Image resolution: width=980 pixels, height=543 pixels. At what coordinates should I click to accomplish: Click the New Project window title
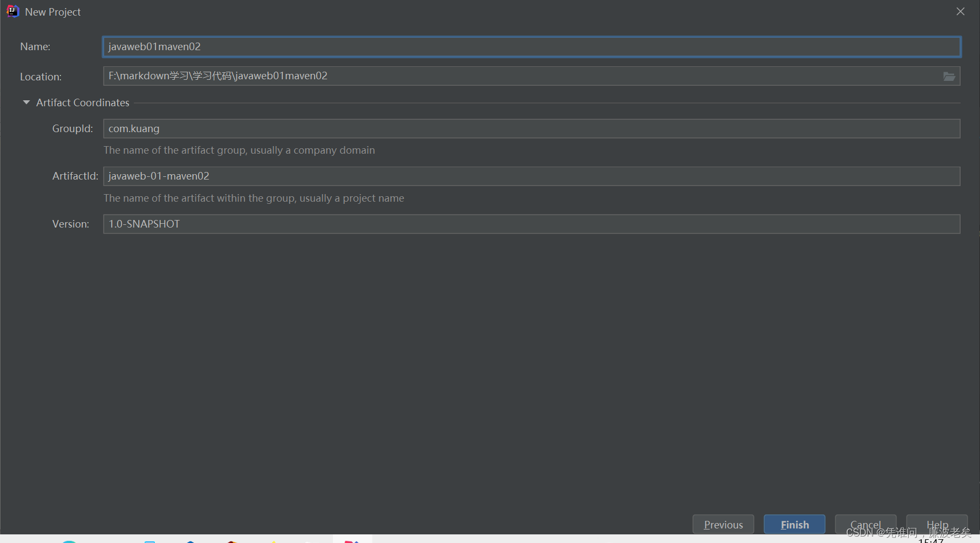click(53, 12)
